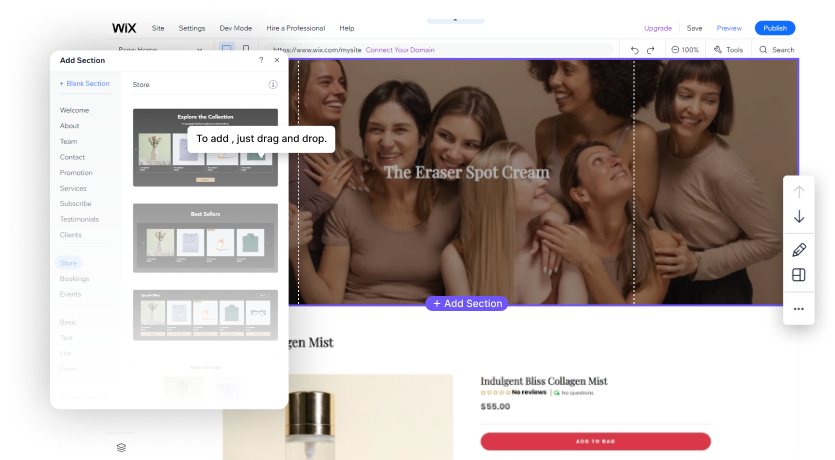Screen dimensions: 835x460
Task: Switch to mobile view
Action: click(246, 49)
